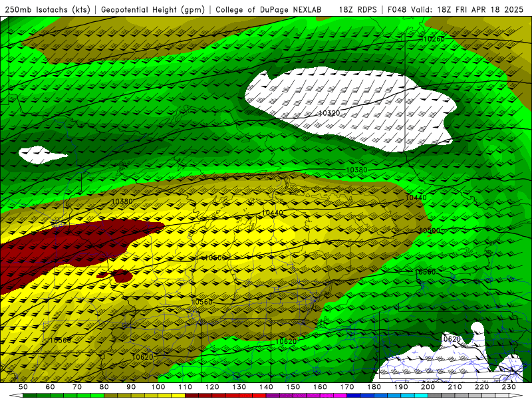
Task: Click the colorbar label 70
Action: pyautogui.click(x=77, y=387)
